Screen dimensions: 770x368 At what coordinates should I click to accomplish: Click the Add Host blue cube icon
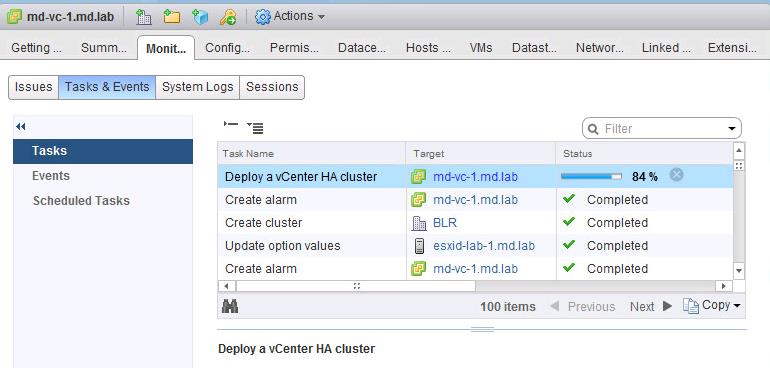[200, 17]
